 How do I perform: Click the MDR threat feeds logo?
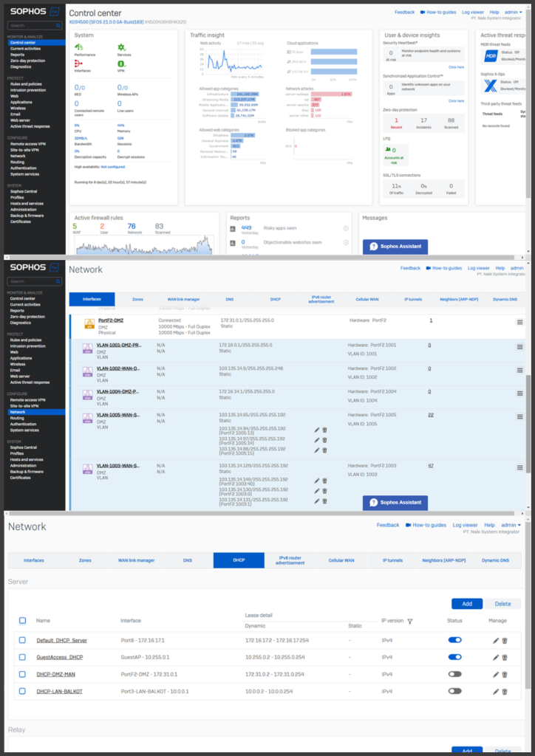[490, 56]
